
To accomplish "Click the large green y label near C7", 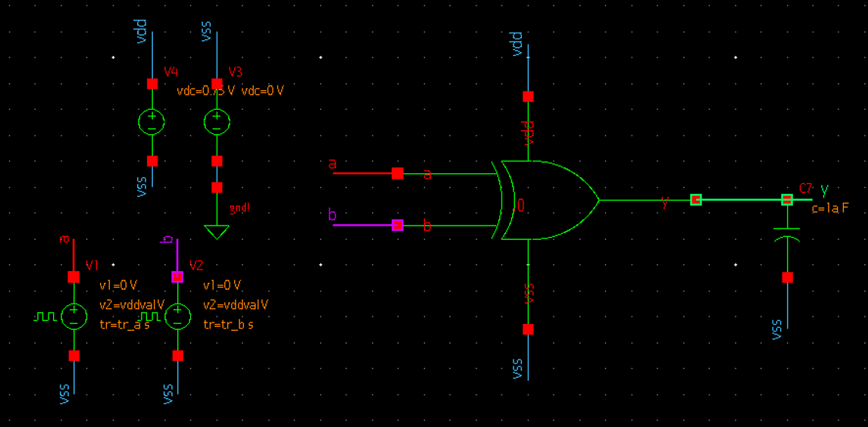I will [825, 190].
